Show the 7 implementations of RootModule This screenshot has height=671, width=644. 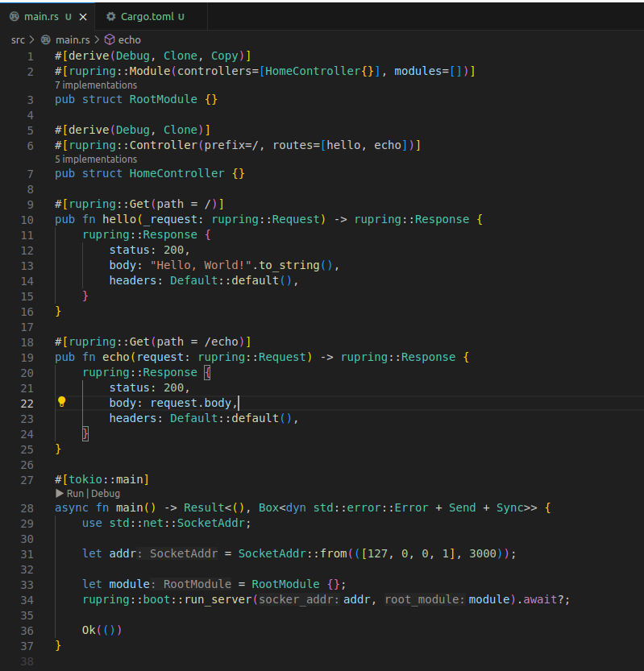click(x=95, y=85)
